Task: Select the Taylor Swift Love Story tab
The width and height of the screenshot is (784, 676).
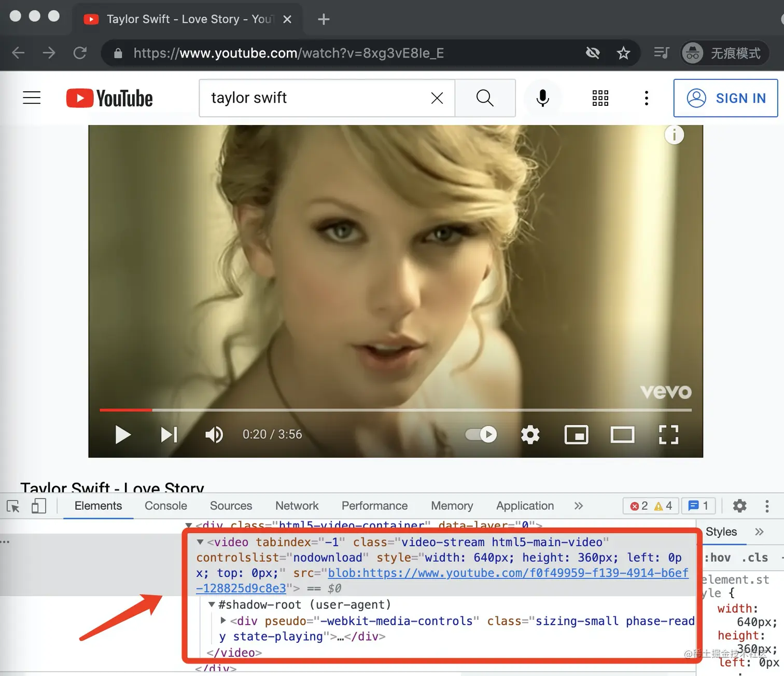Action: [187, 19]
